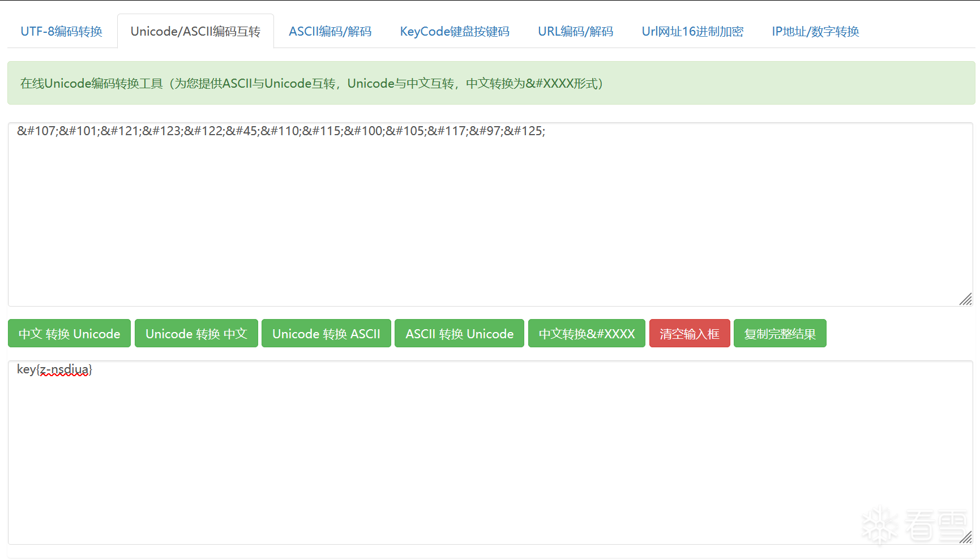980x560 pixels.
Task: Switch to the UTF-8编码转换 tab
Action: 61,32
